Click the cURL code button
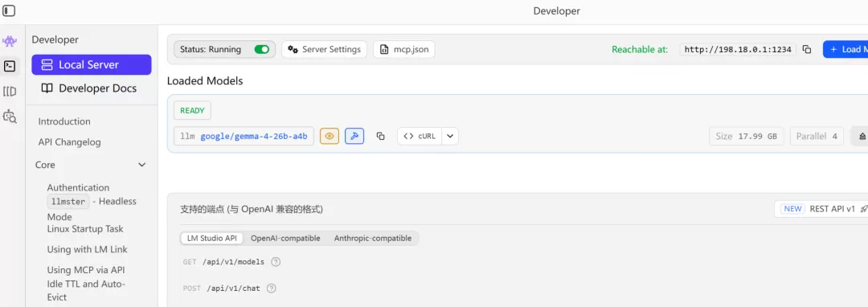This screenshot has height=307, width=868. pyautogui.click(x=420, y=136)
